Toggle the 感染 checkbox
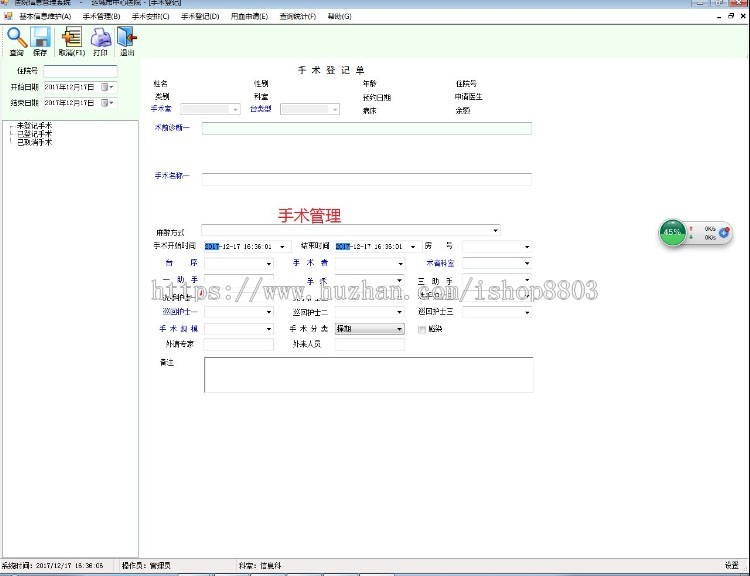This screenshot has width=750, height=576. 422,329
